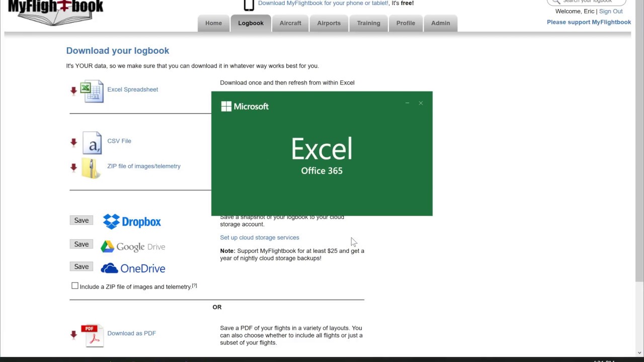
Task: Click Please support MyFlightbook link
Action: click(589, 22)
